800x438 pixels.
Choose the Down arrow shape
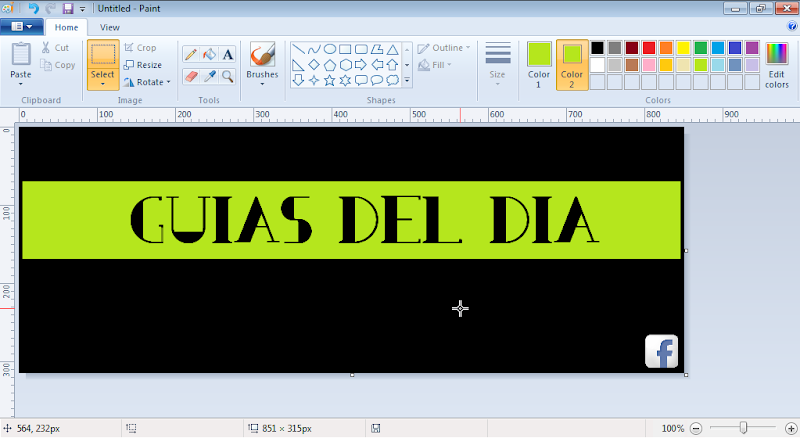pyautogui.click(x=298, y=80)
